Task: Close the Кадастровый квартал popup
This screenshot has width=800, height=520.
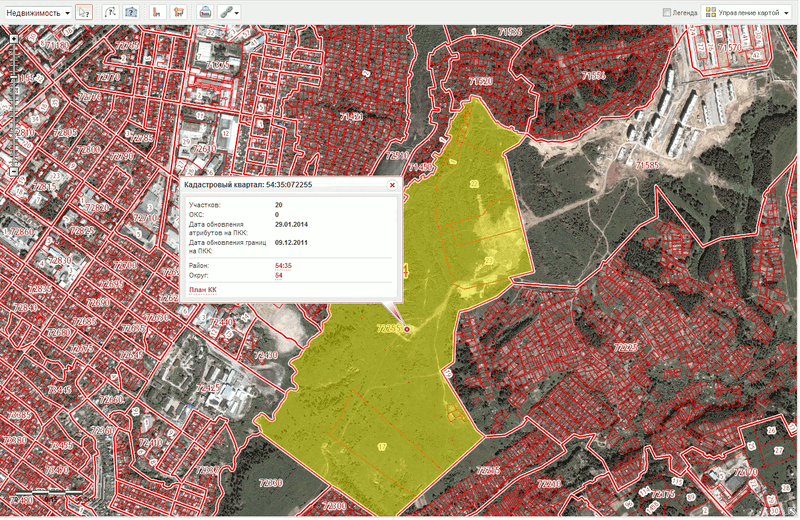Action: coord(392,185)
